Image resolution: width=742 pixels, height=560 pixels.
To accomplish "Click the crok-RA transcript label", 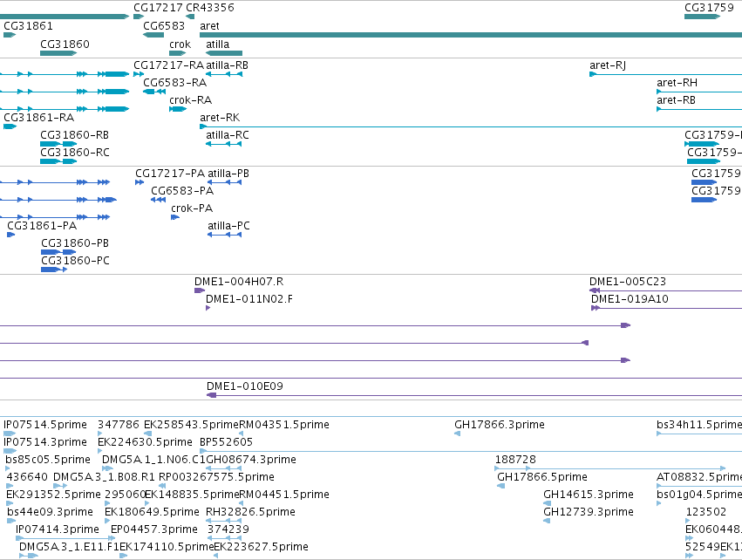I will point(190,100).
